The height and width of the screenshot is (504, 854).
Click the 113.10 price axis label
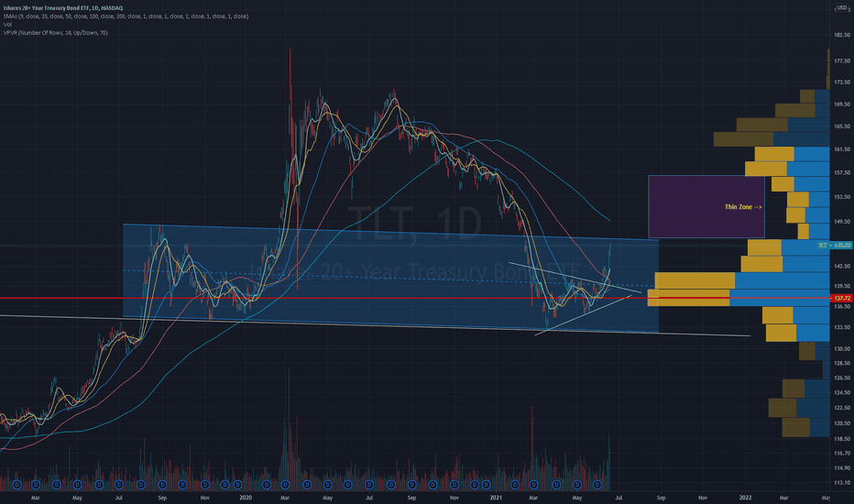[842, 482]
